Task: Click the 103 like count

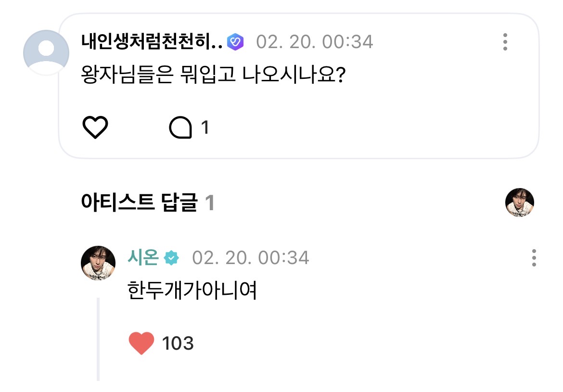Action: click(178, 343)
